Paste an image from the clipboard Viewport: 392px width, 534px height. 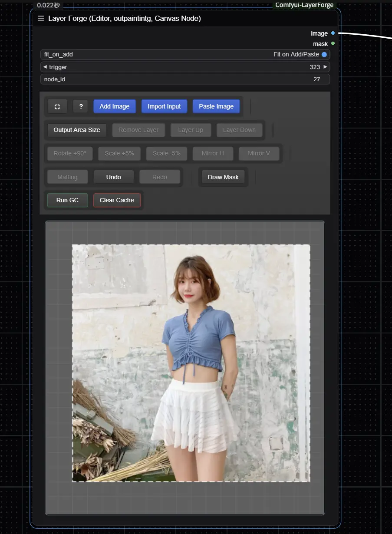(216, 106)
